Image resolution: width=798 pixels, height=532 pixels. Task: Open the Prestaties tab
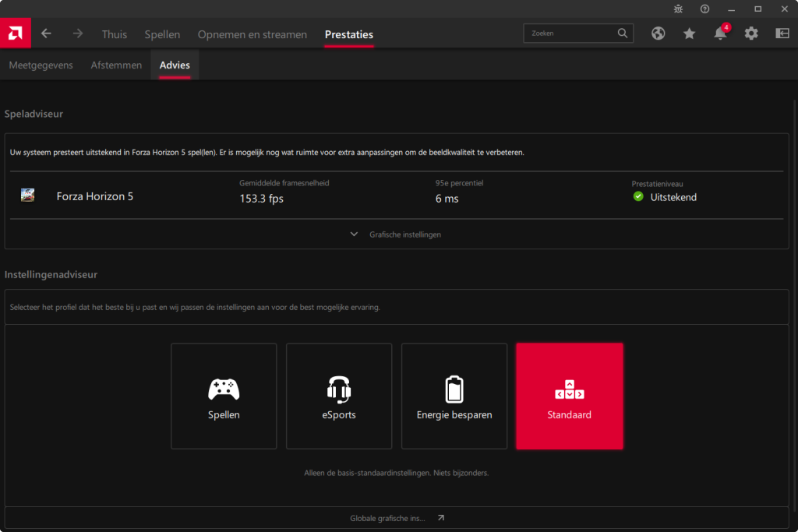349,34
